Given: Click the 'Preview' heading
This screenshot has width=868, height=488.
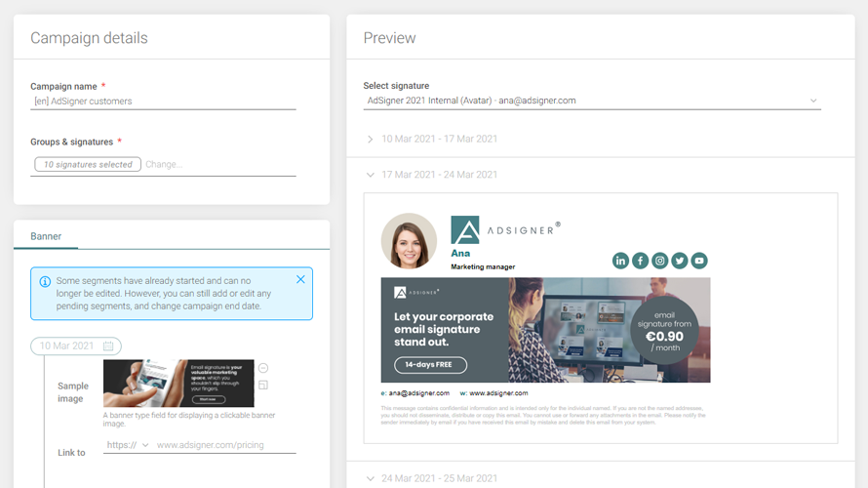Looking at the screenshot, I should tap(390, 38).
